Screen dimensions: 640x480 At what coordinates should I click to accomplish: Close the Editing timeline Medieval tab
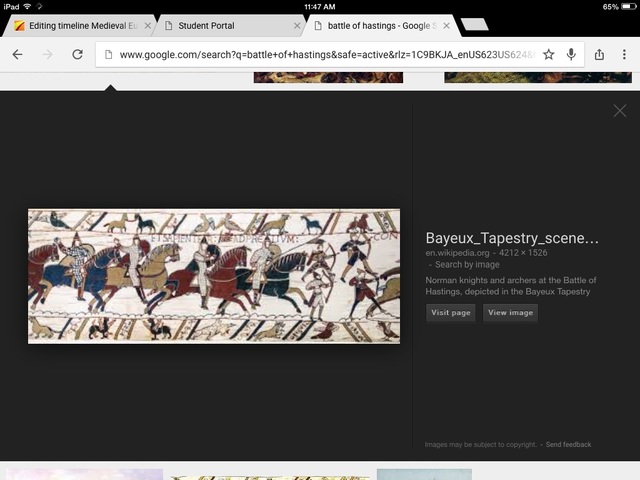(148, 26)
